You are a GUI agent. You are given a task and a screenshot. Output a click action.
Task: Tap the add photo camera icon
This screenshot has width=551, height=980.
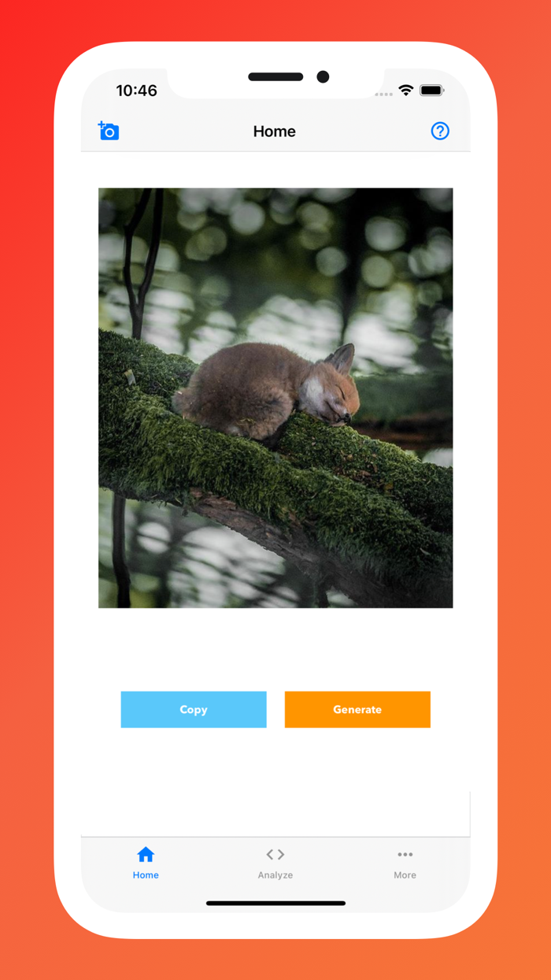point(109,131)
